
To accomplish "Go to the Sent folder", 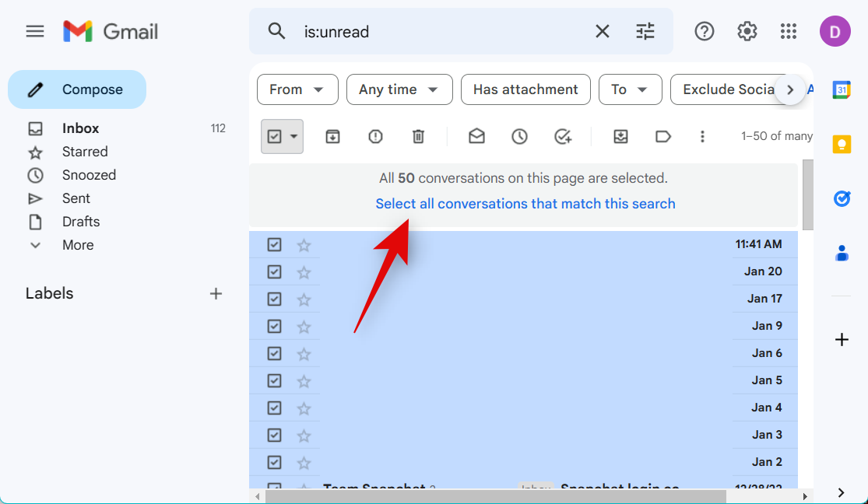I will [76, 198].
